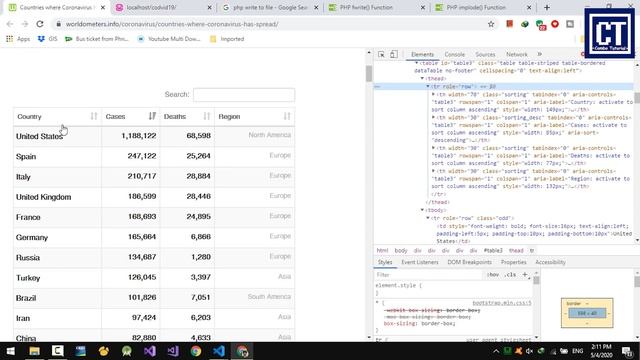
Task: Show hidden system tray icons
Action: click(x=496, y=351)
